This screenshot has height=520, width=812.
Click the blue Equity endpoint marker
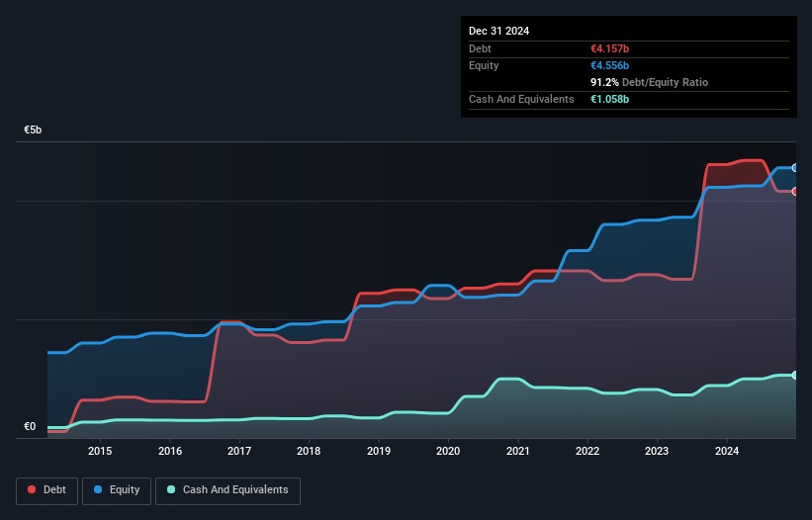(795, 168)
